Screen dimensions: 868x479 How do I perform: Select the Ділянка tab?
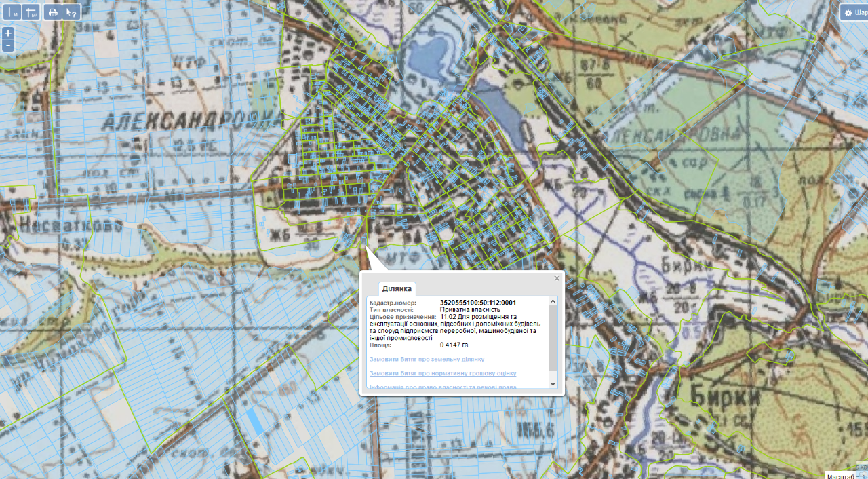(397, 288)
